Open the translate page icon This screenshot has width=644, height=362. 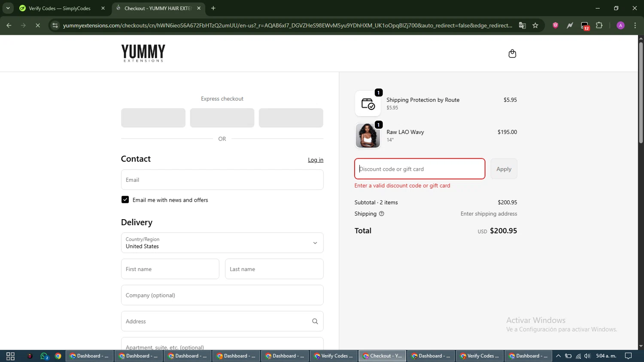pyautogui.click(x=522, y=25)
